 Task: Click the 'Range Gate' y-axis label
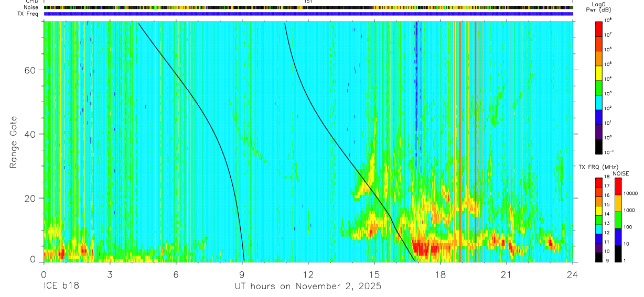14,142
